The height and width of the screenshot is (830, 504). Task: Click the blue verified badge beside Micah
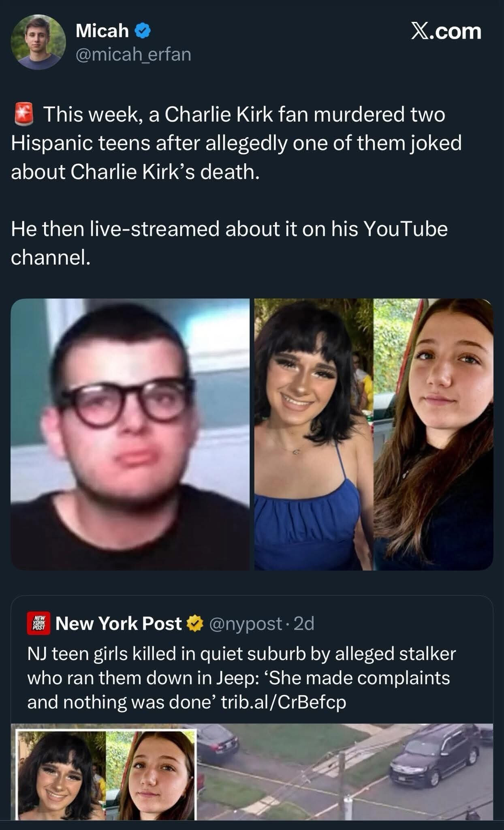point(143,31)
